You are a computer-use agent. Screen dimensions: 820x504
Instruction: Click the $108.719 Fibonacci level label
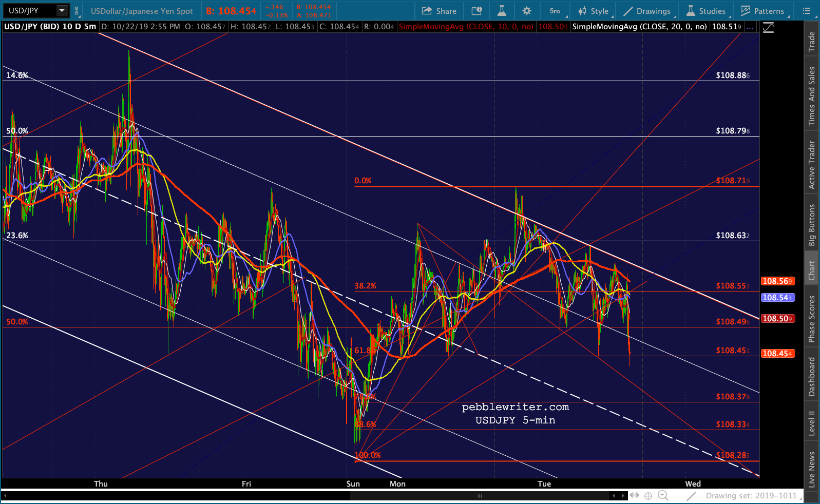733,181
